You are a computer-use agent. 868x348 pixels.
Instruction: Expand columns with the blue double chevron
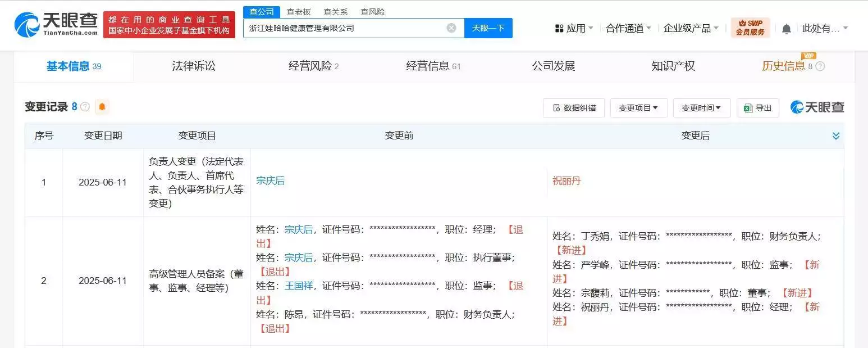[836, 136]
